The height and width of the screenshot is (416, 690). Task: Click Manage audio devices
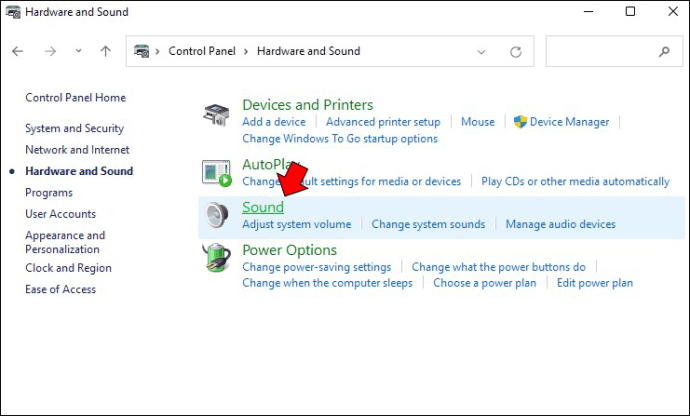point(560,224)
